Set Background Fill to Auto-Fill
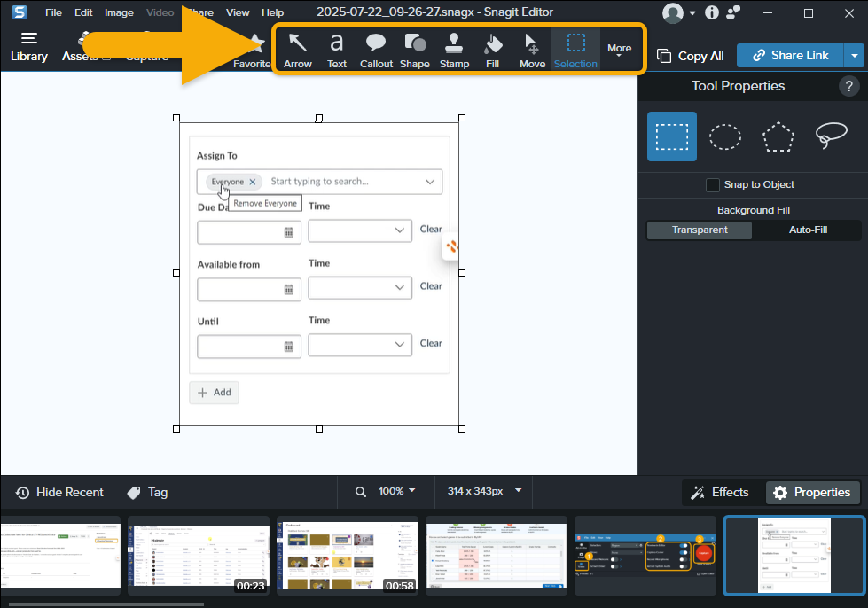This screenshot has height=608, width=868. (808, 230)
